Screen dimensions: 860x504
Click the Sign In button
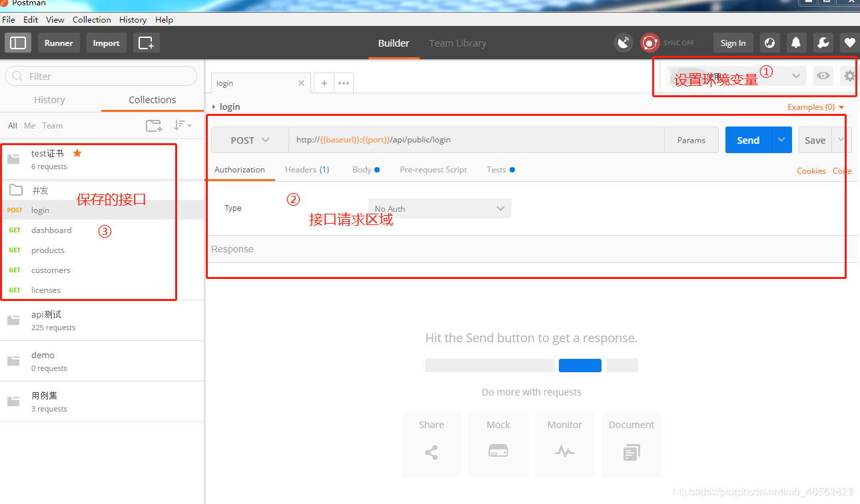coord(733,43)
